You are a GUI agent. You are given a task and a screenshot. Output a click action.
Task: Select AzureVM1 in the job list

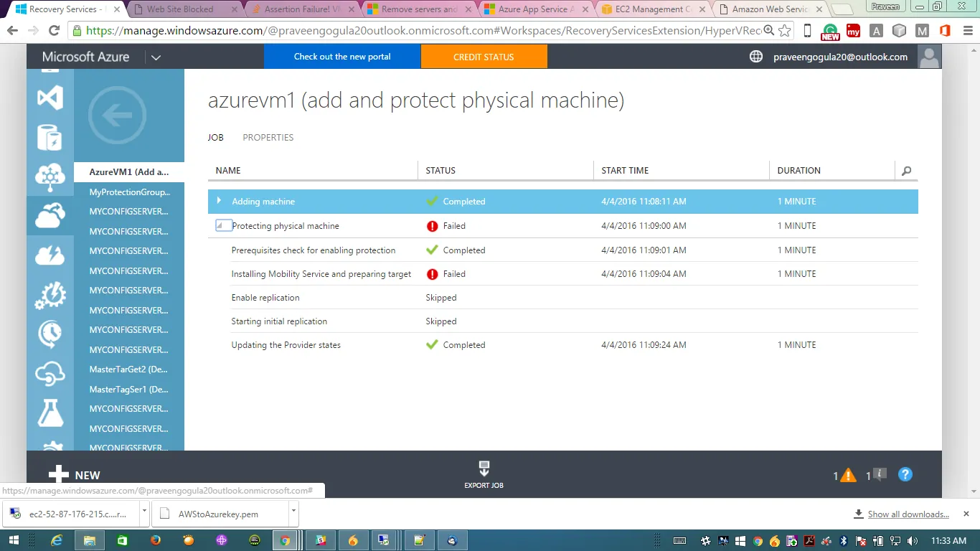129,172
